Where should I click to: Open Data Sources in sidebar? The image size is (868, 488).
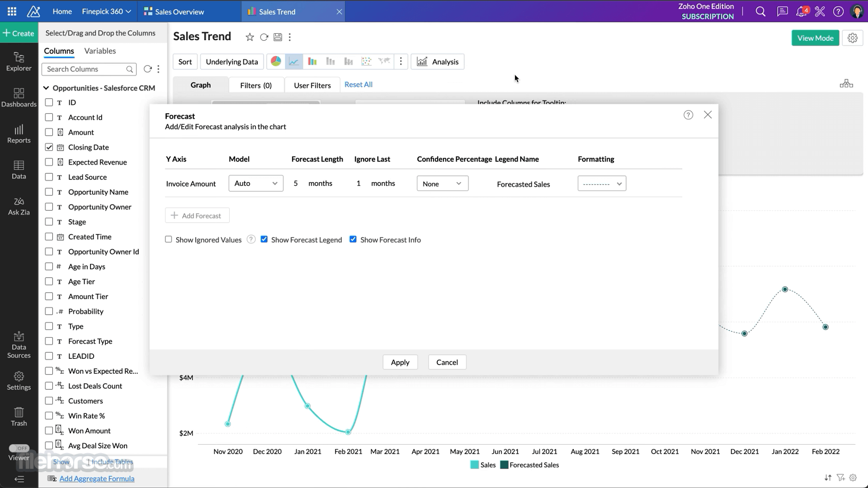click(19, 345)
